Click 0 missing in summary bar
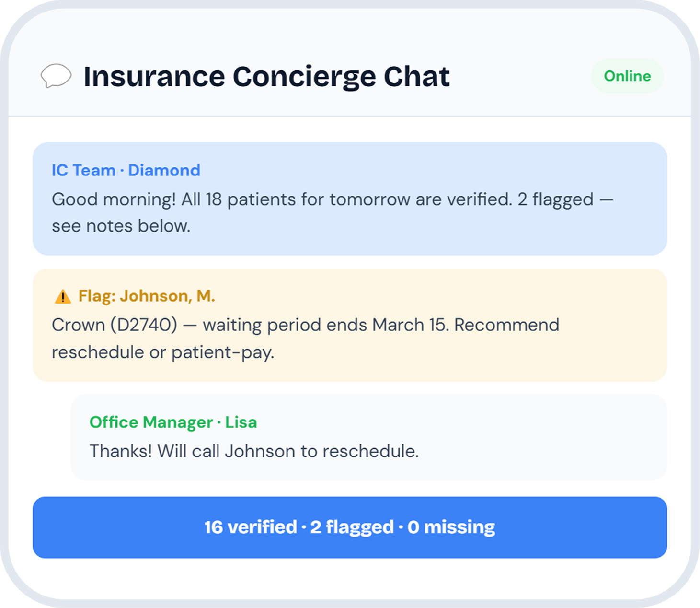 [451, 527]
